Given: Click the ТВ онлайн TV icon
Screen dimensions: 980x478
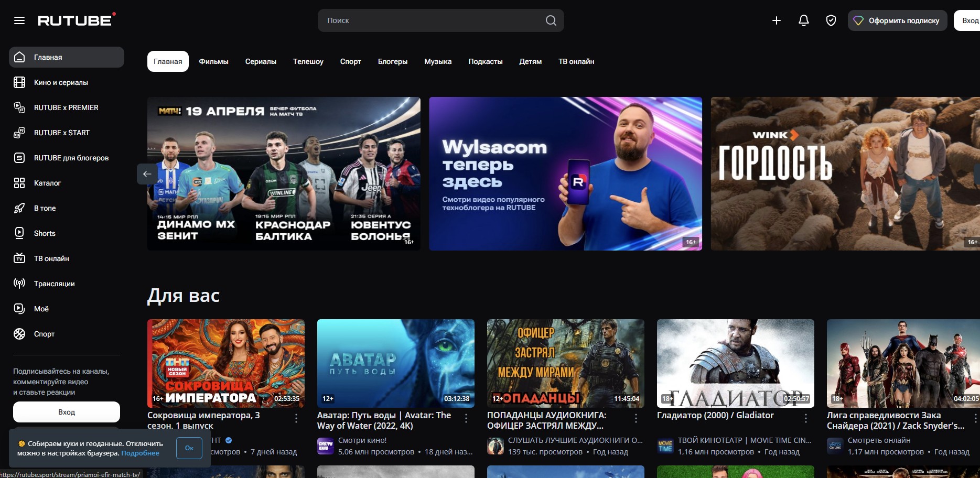Looking at the screenshot, I should coord(19,258).
